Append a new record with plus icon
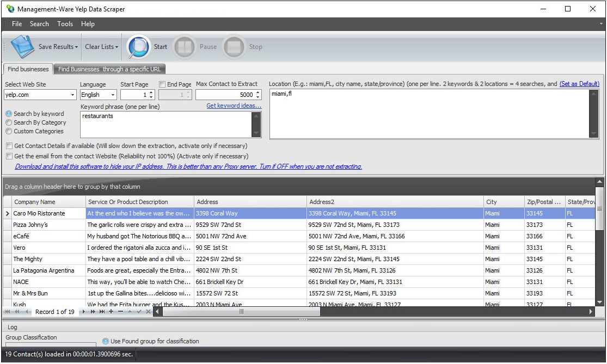607x364 pixels. [x=111, y=311]
